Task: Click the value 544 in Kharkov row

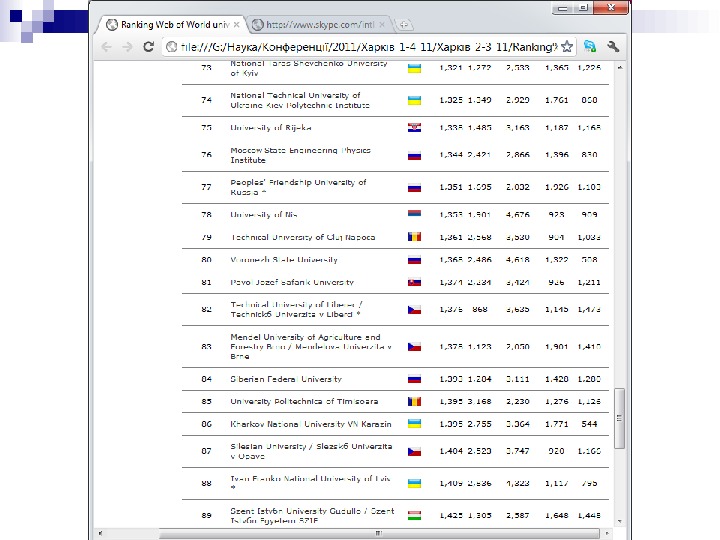Action: [x=589, y=424]
